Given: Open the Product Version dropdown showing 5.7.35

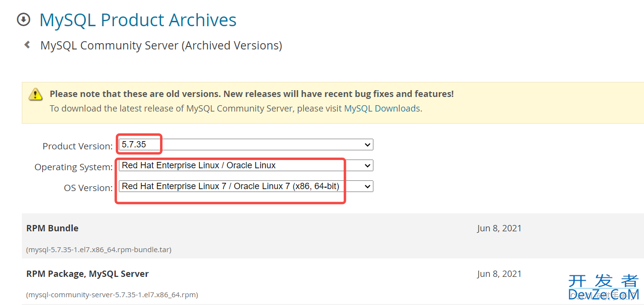Looking at the screenshot, I should pyautogui.click(x=246, y=144).
